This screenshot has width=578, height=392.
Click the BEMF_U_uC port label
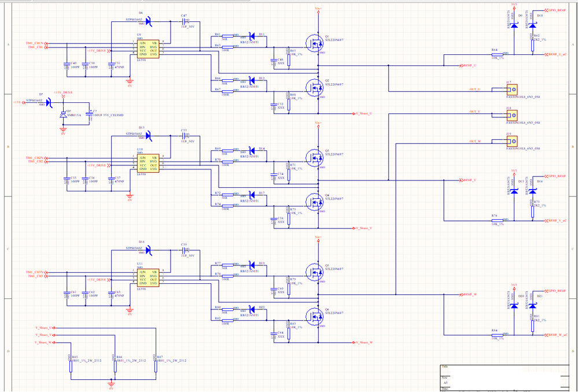[x=555, y=54]
